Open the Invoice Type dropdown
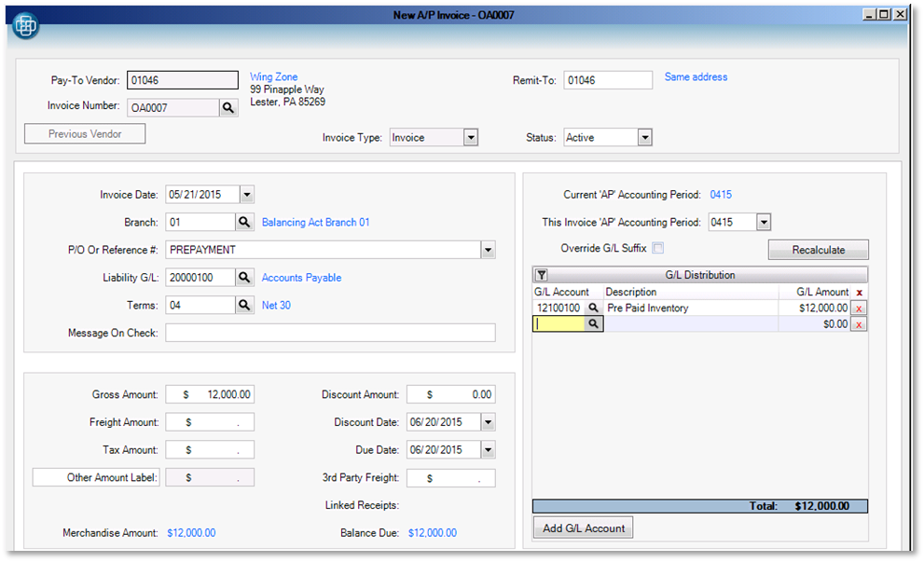Viewport: 924px width, 562px height. click(x=470, y=137)
